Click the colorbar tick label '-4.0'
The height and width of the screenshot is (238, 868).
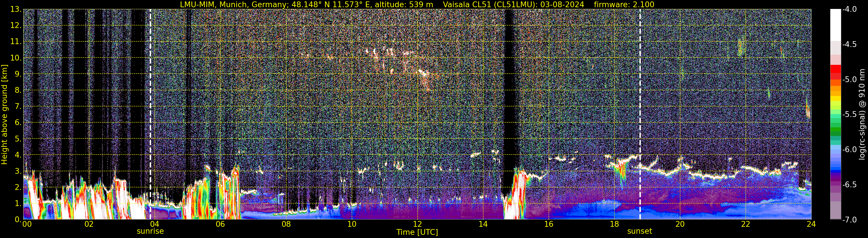click(850, 10)
